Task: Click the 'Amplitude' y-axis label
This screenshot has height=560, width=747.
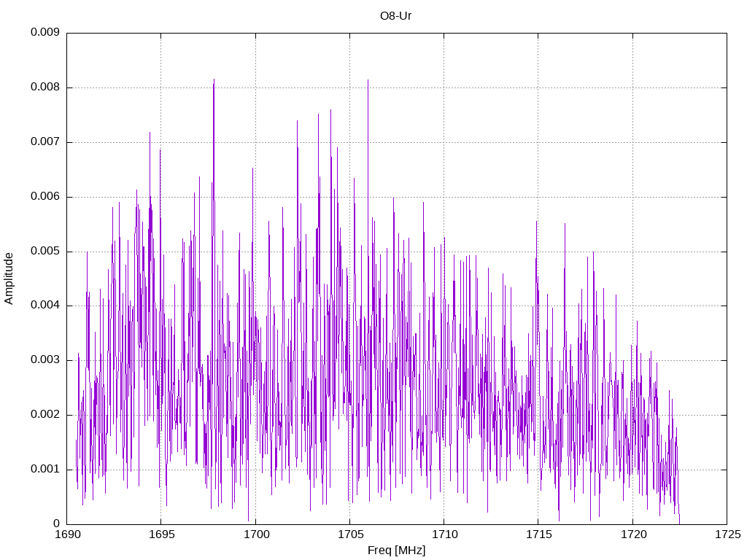Action: (9, 279)
